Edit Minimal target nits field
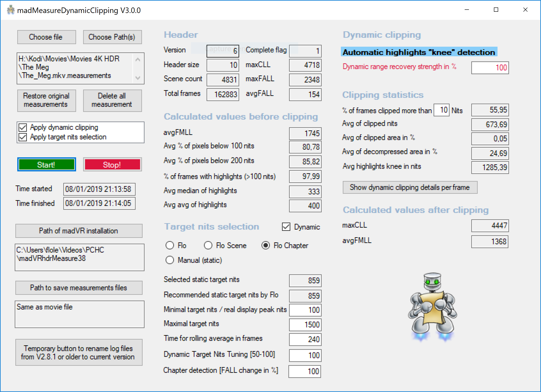Viewport: 541px width, 392px height. pyautogui.click(x=305, y=310)
